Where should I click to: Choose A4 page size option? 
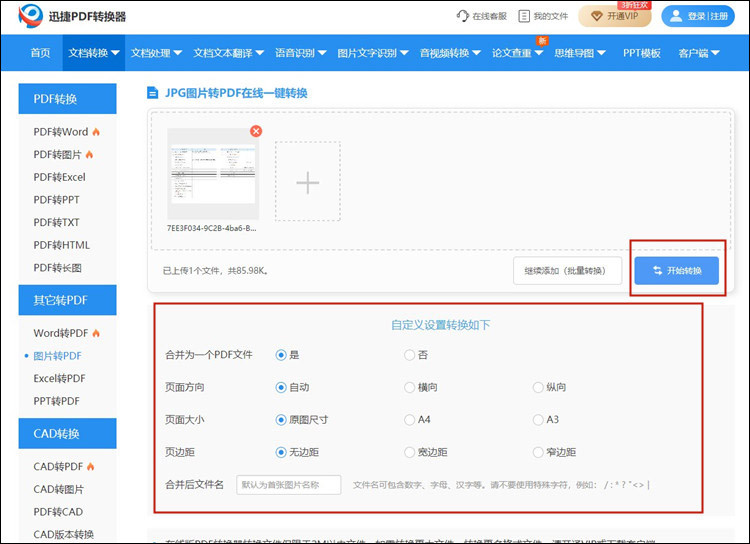(x=410, y=420)
